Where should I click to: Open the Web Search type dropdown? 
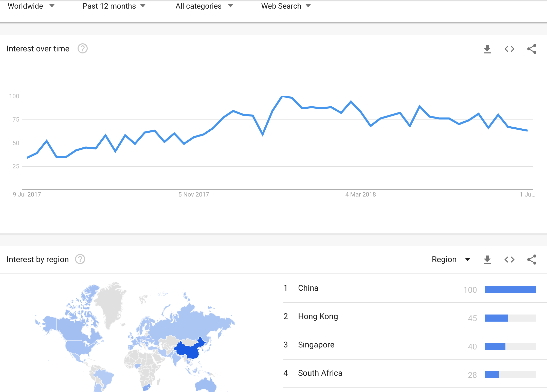(286, 6)
